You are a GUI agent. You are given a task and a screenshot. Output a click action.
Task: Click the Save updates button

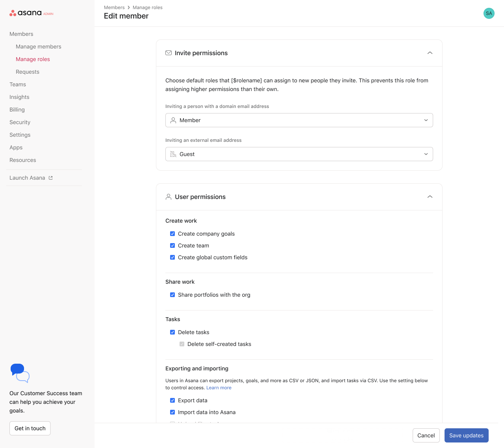(466, 435)
